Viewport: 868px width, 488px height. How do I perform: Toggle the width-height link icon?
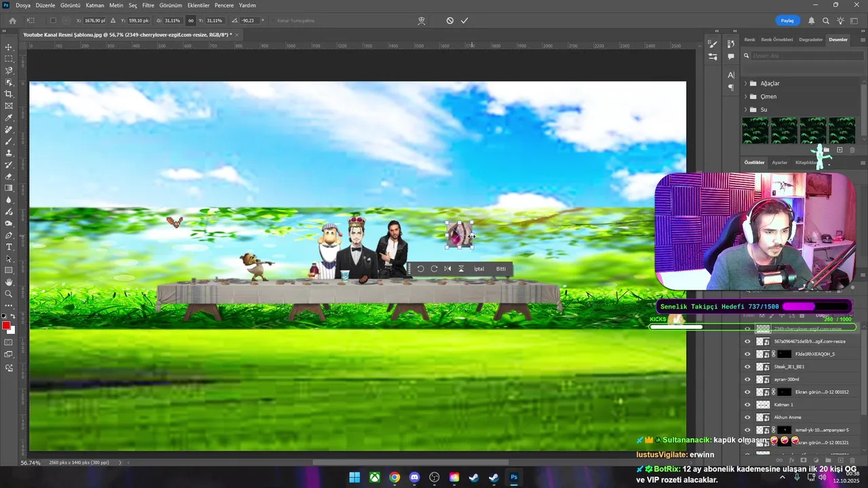click(x=191, y=20)
